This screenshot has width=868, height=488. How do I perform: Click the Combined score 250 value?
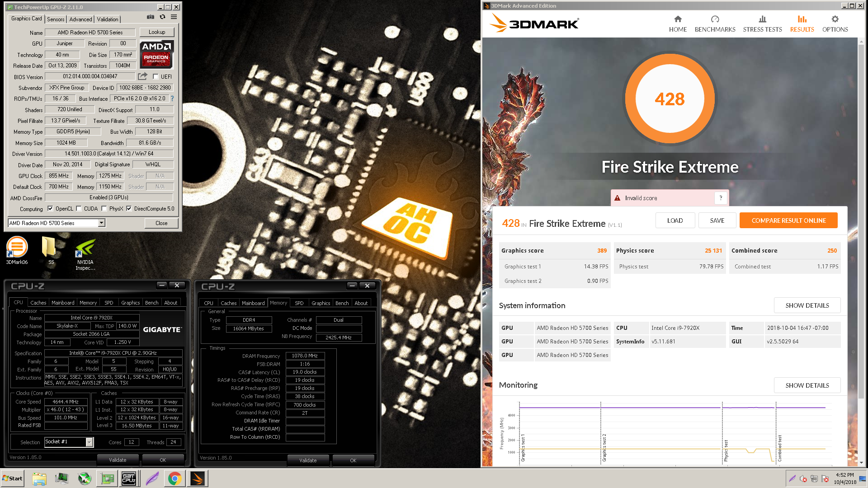click(x=832, y=251)
